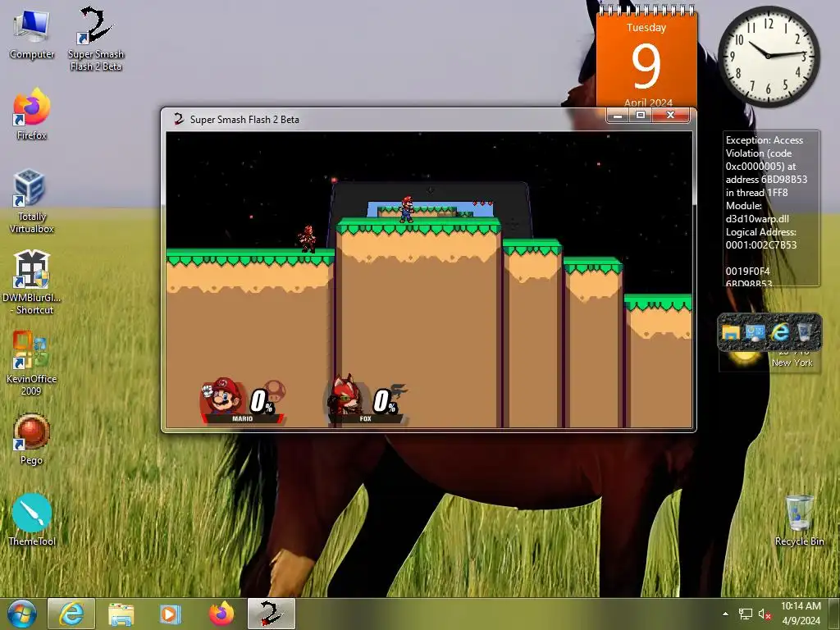Click the Show desktop button
Viewport: 840px width, 630px height.
tap(834, 614)
